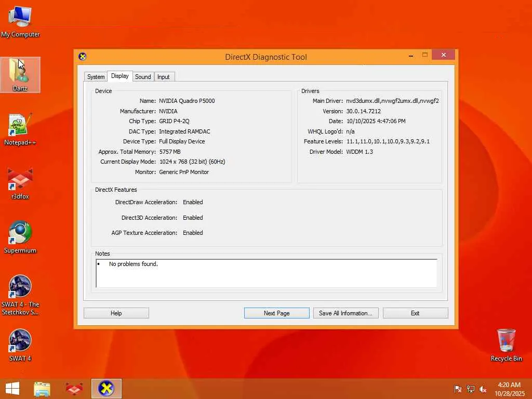The height and width of the screenshot is (399, 532).
Task: Click the feature levels 11.1,11.0 value
Action: click(x=388, y=141)
